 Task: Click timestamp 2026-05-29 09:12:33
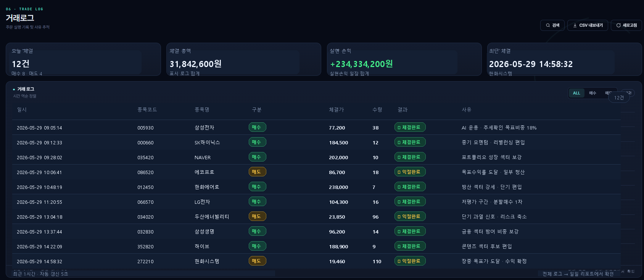tap(39, 143)
